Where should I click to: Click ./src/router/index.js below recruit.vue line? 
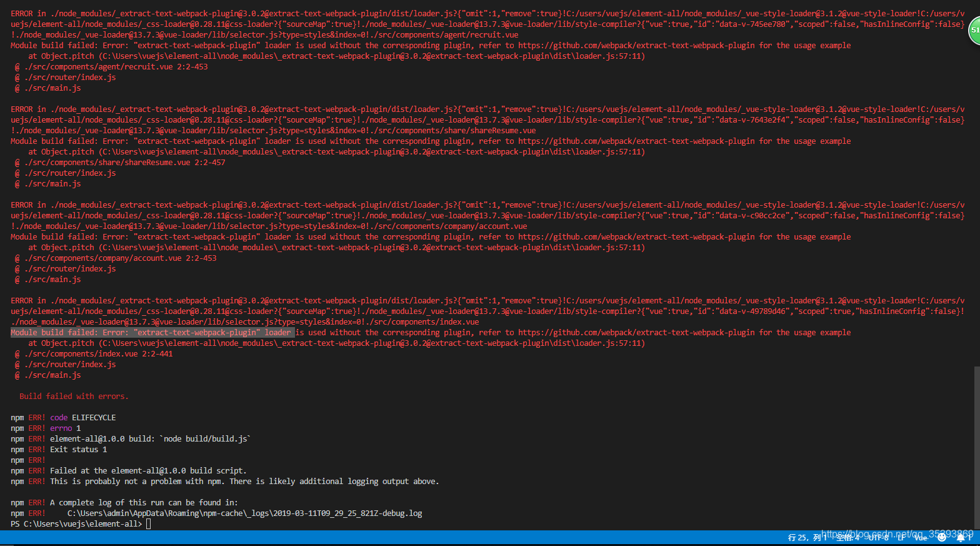tap(70, 78)
